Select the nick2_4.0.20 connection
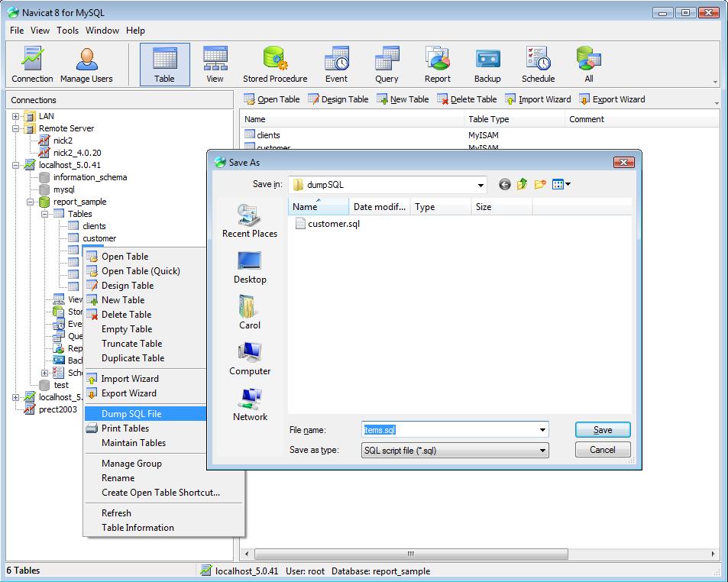Image resolution: width=728 pixels, height=582 pixels. tap(77, 153)
